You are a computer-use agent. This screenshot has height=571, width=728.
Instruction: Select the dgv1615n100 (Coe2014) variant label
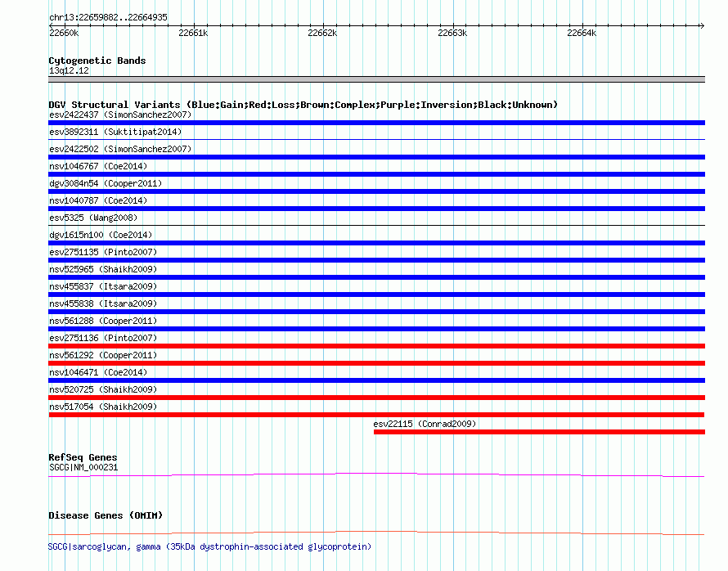(x=101, y=235)
